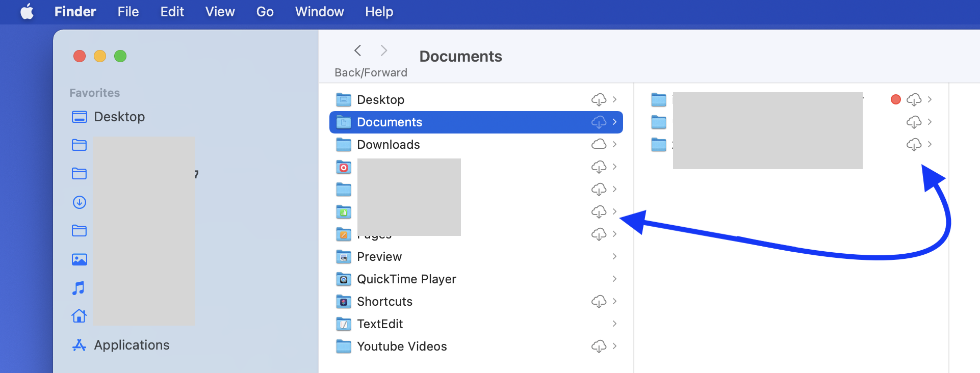
Task: Select the highlighted Documents folder row
Action: tap(476, 122)
